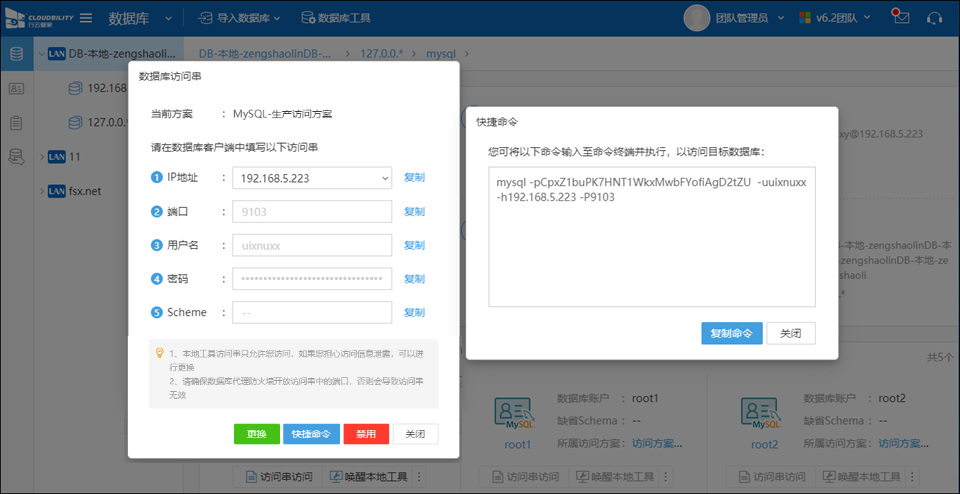Open the IP address dropdown 192.168.5.223
The height and width of the screenshot is (494, 960).
[x=311, y=178]
